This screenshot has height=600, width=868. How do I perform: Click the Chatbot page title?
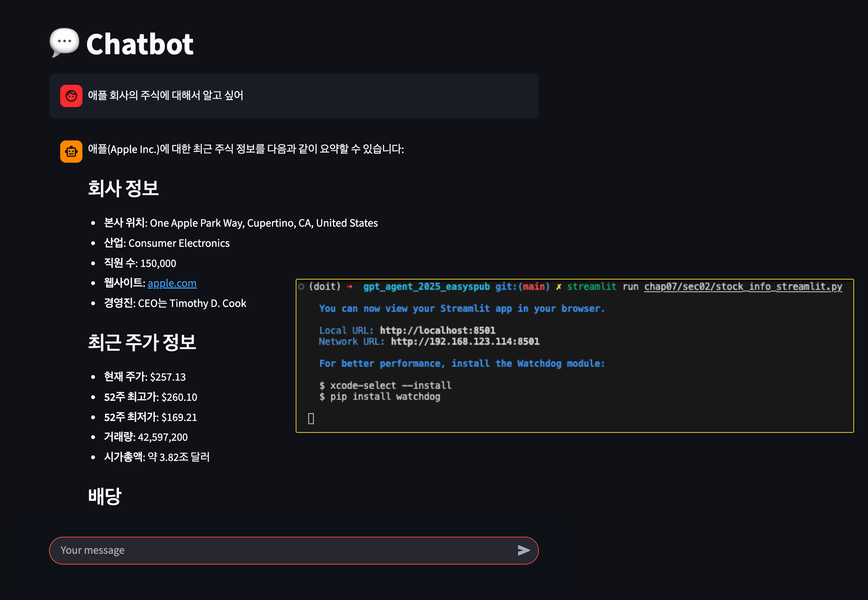pyautogui.click(x=140, y=44)
